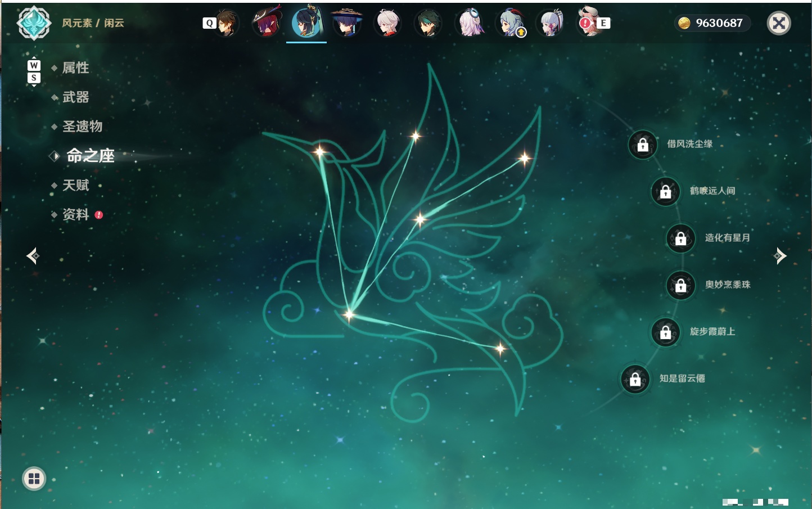Open constellation label 鹤唳远人间
The image size is (812, 509).
pyautogui.click(x=712, y=191)
